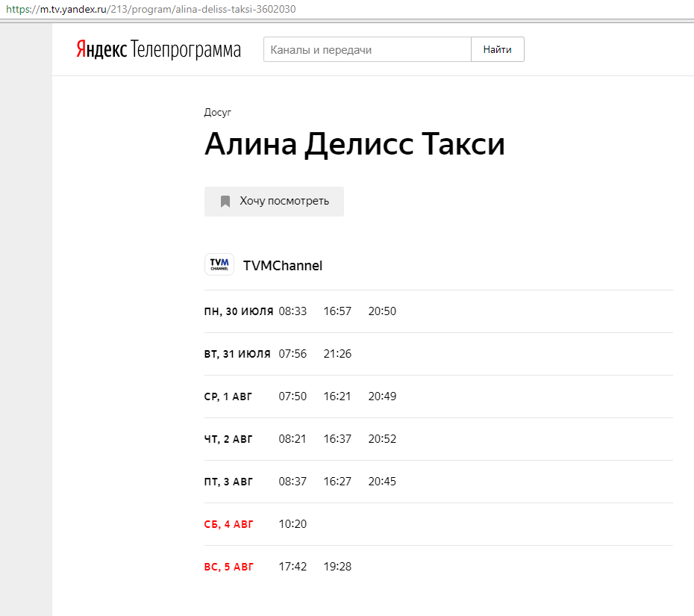Click the Хочу посмотреть bookmark button

[274, 202]
